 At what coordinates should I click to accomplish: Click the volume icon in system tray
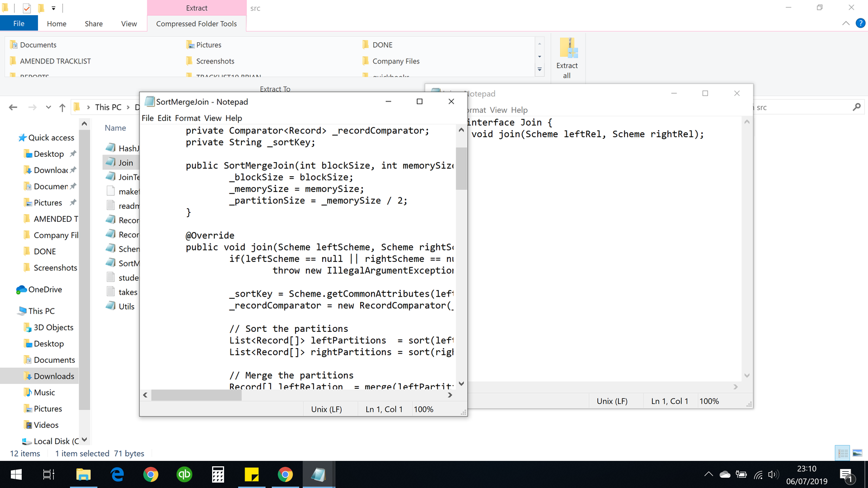click(773, 475)
